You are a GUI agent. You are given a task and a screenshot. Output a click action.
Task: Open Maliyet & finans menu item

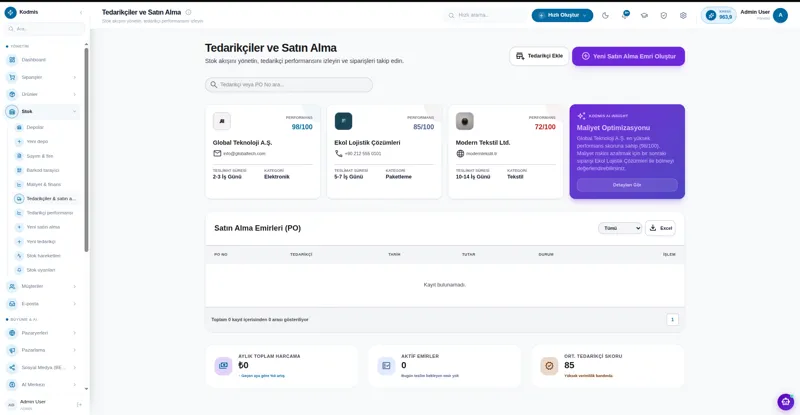tap(45, 184)
